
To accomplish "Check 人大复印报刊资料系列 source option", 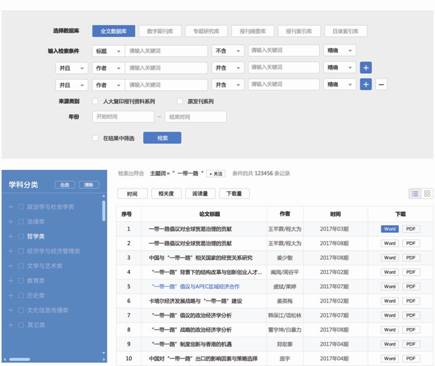I will [96, 101].
